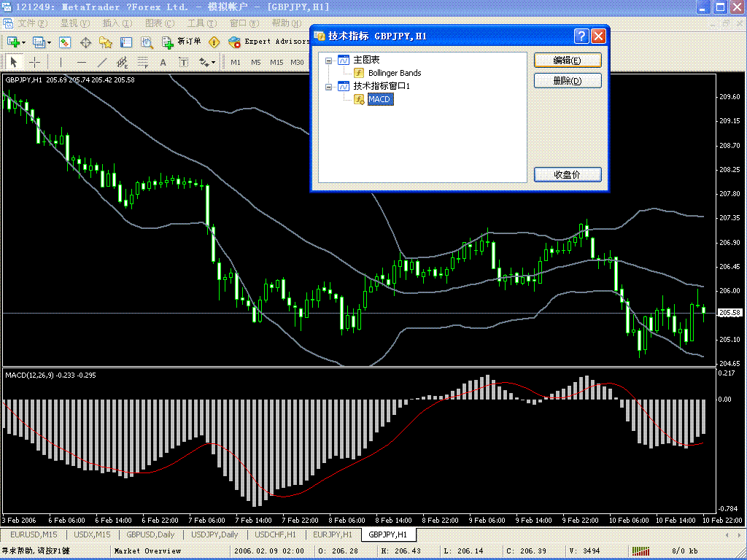Select the arrow cursor tool
Screen dimensions: 747x560
13,63
